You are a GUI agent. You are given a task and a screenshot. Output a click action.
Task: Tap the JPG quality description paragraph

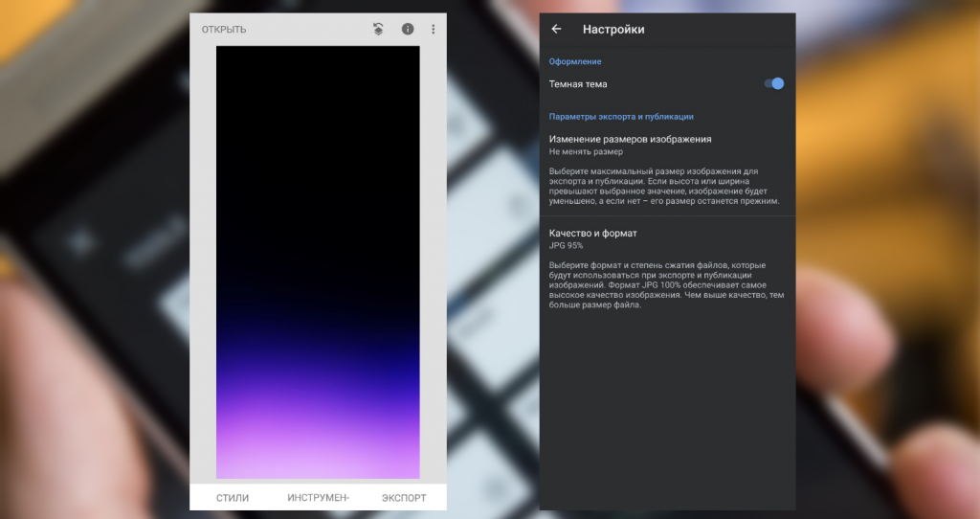coord(666,284)
